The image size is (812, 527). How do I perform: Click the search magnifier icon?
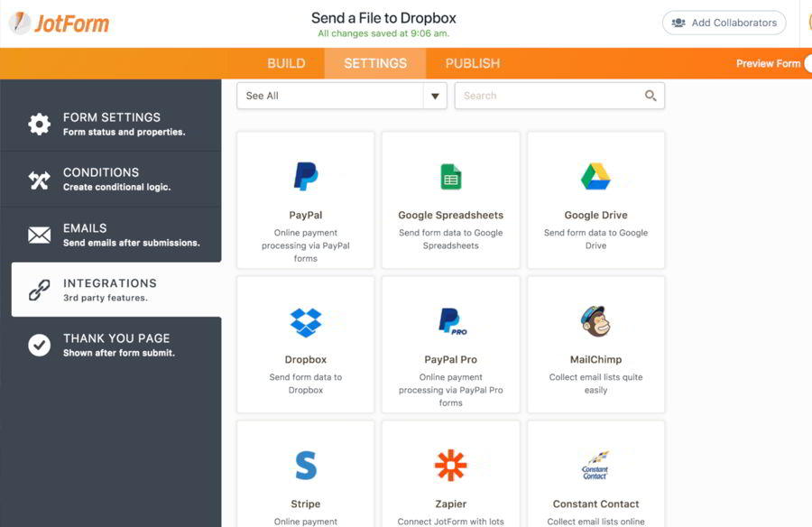tap(651, 96)
